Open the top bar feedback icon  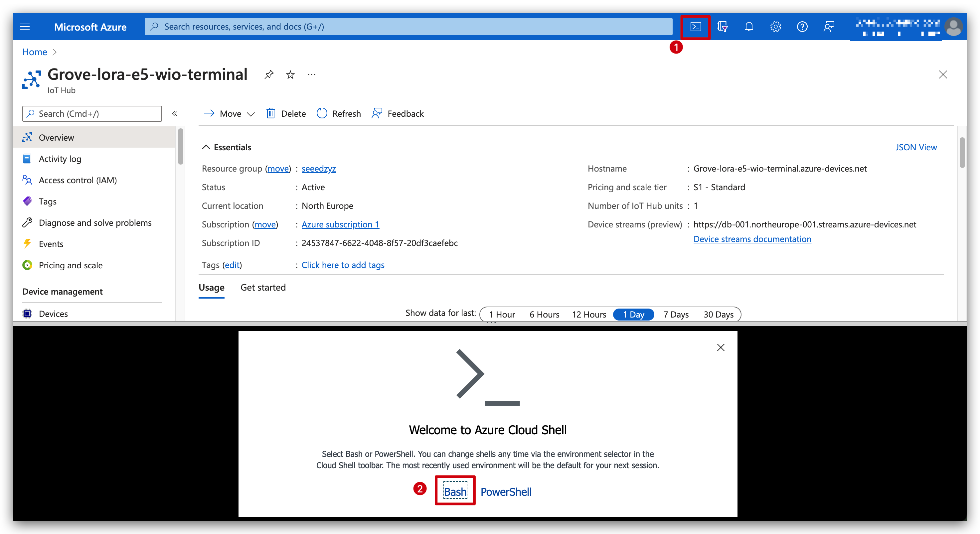tap(829, 27)
